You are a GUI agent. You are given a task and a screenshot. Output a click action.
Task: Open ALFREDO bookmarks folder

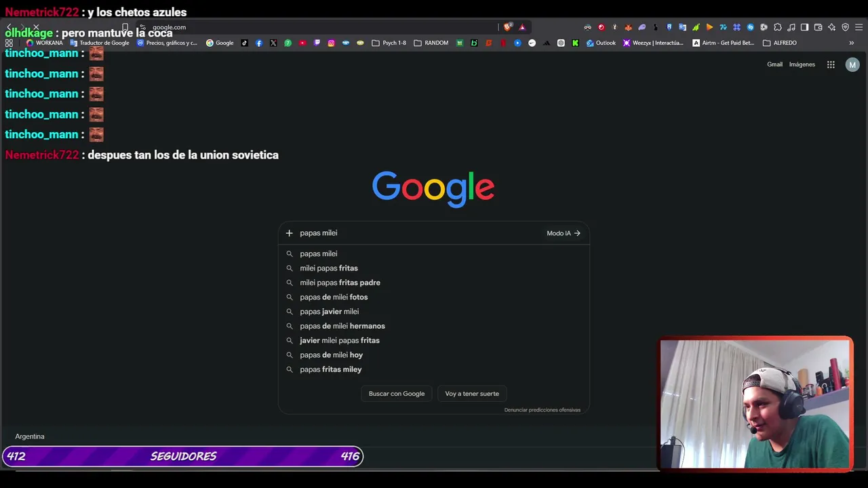click(x=780, y=43)
